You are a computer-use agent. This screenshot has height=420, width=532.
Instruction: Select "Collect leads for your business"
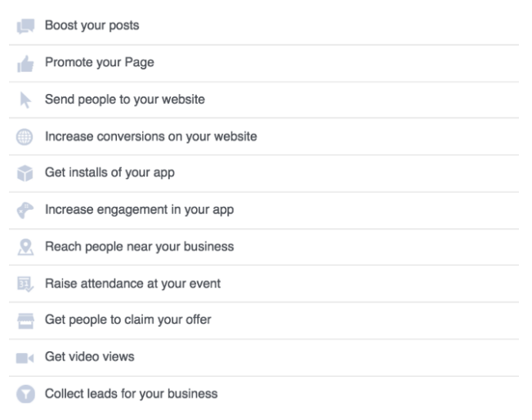click(x=131, y=394)
